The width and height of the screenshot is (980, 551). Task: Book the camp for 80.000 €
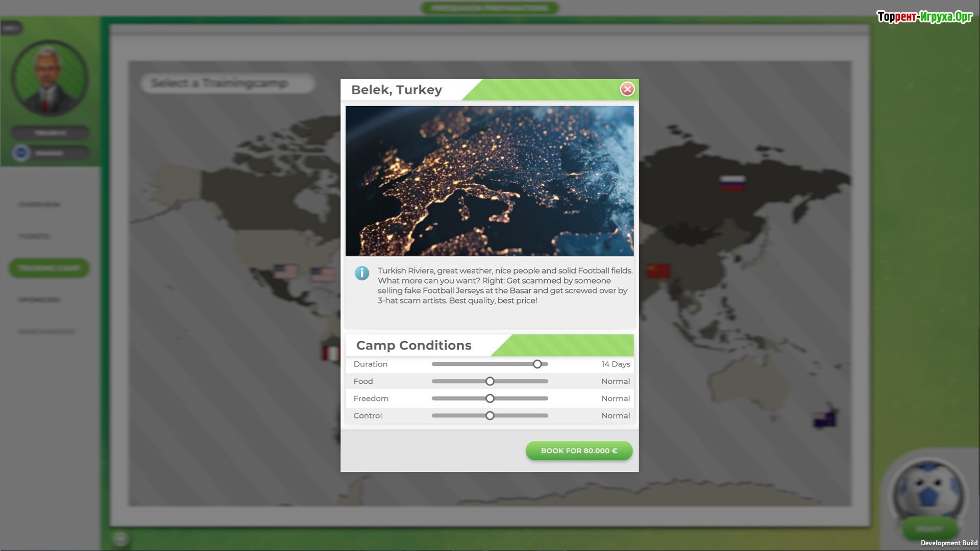tap(579, 451)
